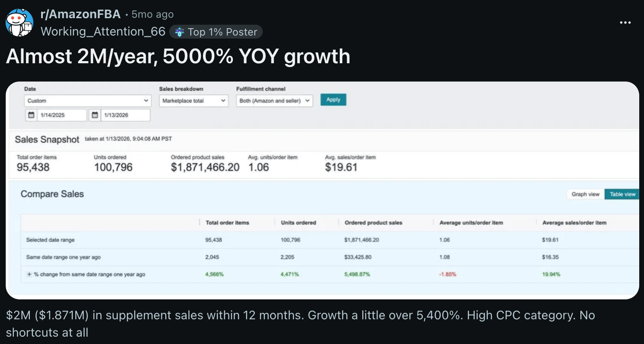644x344 pixels.
Task: Click the Units ordered column header
Action: click(298, 223)
